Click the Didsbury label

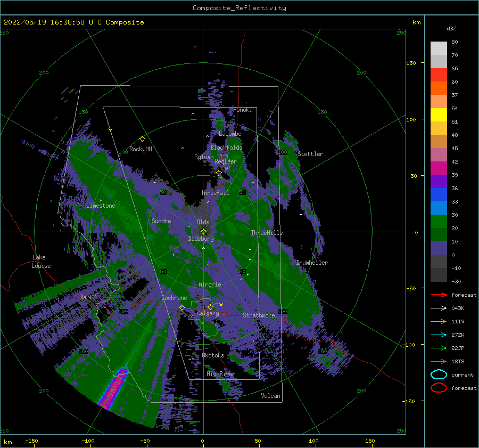pyautogui.click(x=201, y=239)
